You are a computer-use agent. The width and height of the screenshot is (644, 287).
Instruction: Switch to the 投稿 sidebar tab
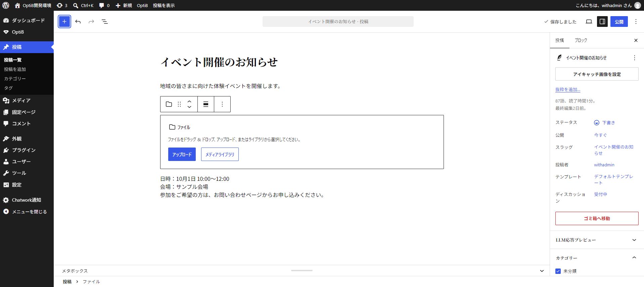[560, 40]
